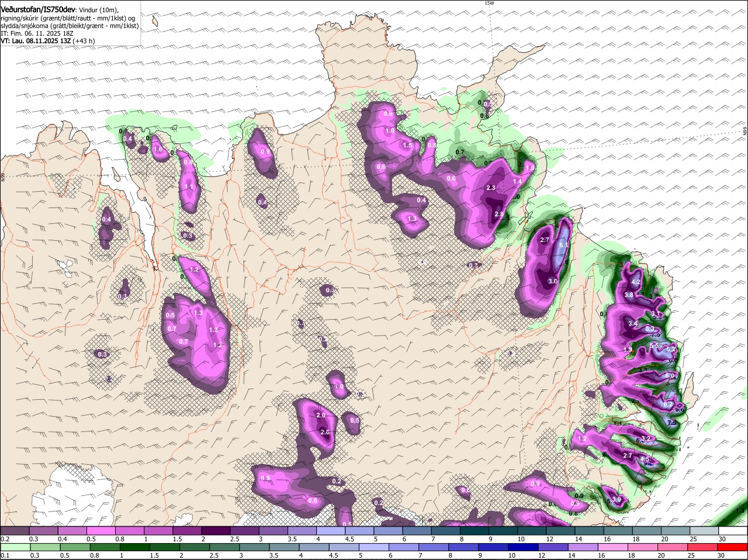Click the 4.5 value on the map

coord(645,459)
